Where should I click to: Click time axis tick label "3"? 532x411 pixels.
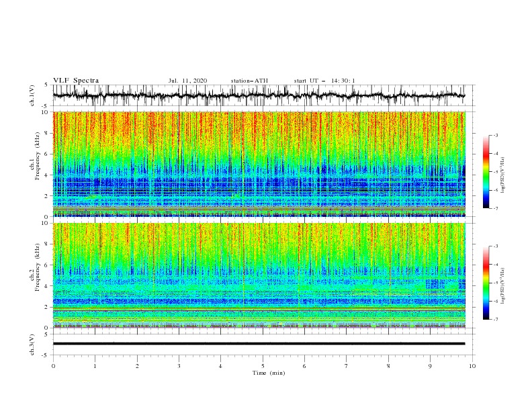click(x=179, y=366)
